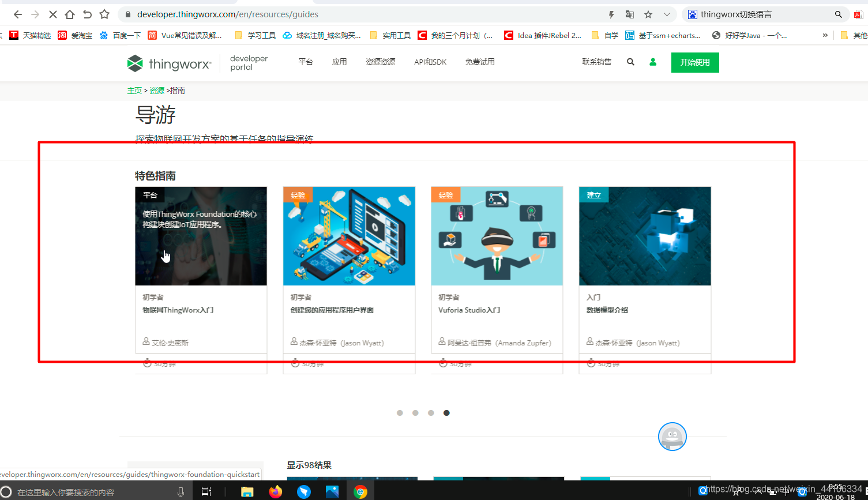The image size is (868, 500).
Task: Open the 好好学Java bookmark
Action: [750, 35]
